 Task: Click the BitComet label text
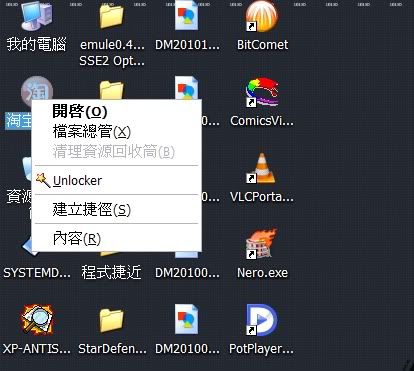(x=262, y=45)
